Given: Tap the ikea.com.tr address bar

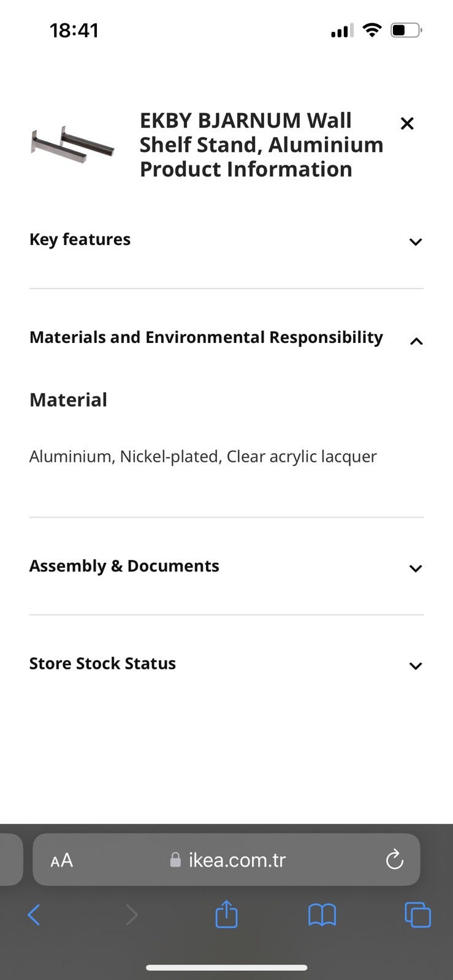Looking at the screenshot, I should (238, 860).
